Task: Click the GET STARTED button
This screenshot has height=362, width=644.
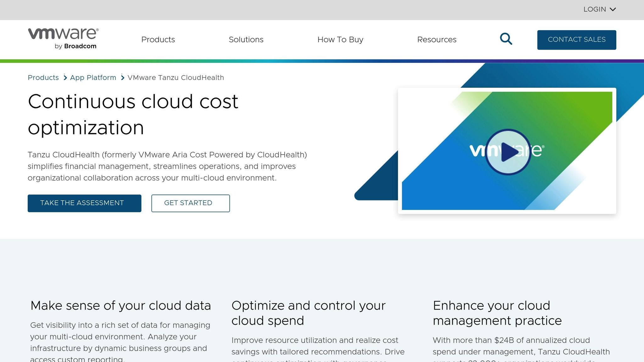Action: [x=191, y=203]
